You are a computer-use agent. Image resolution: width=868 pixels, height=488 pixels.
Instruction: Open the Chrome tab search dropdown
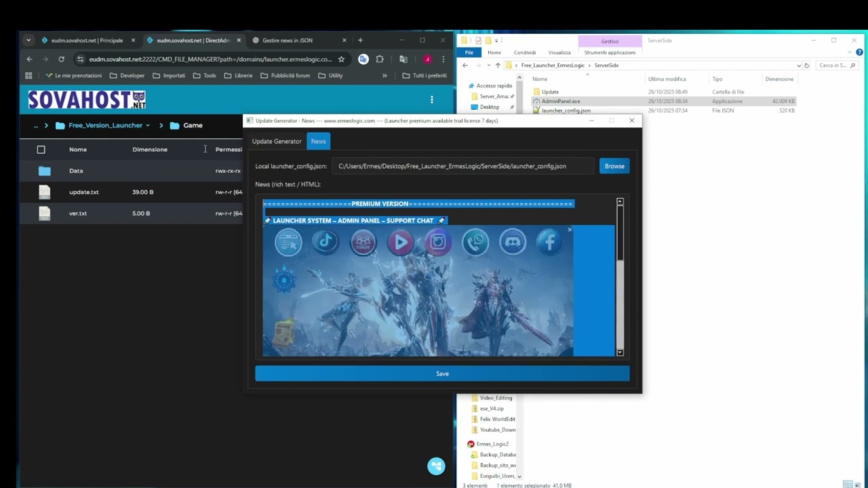[28, 40]
